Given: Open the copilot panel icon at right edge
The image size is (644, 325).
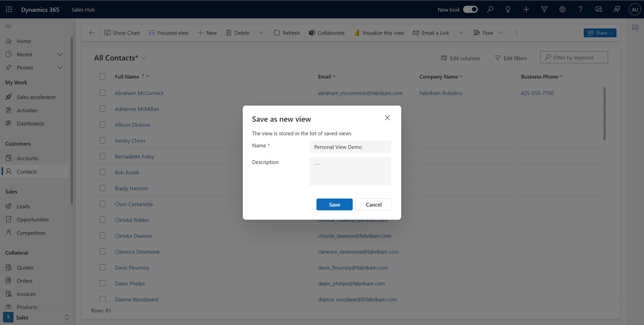Looking at the screenshot, I should pos(635,27).
